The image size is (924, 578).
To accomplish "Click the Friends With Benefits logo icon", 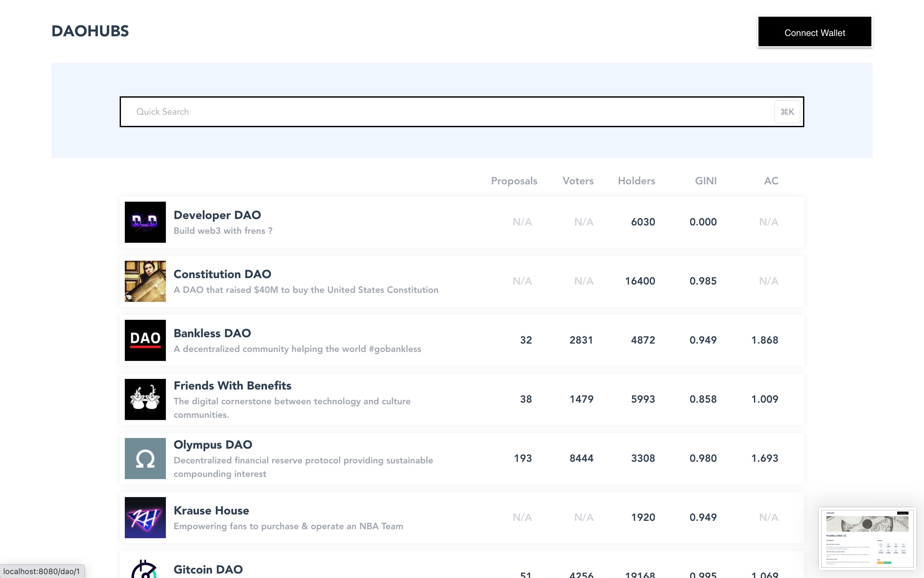I will (x=145, y=399).
